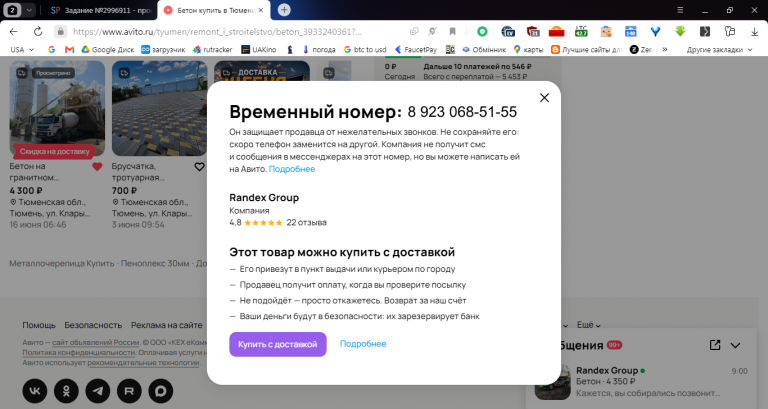Open the 'Лучшие сайты' bookmark
This screenshot has width=768, height=409.
586,49
